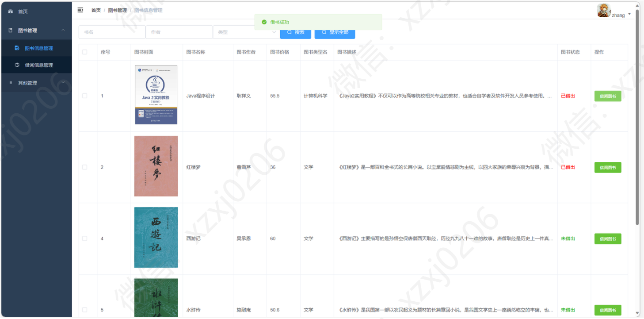Focus the 作者 search input
Screen dimensions: 644x319
(x=179, y=32)
